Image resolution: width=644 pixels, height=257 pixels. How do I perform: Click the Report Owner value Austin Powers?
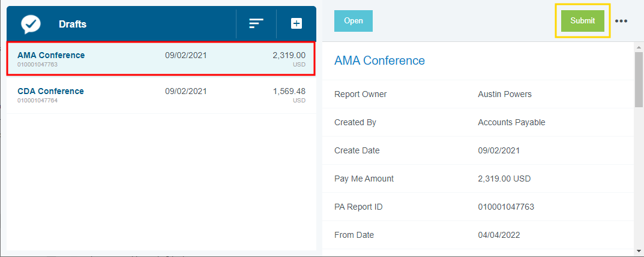[x=504, y=94]
